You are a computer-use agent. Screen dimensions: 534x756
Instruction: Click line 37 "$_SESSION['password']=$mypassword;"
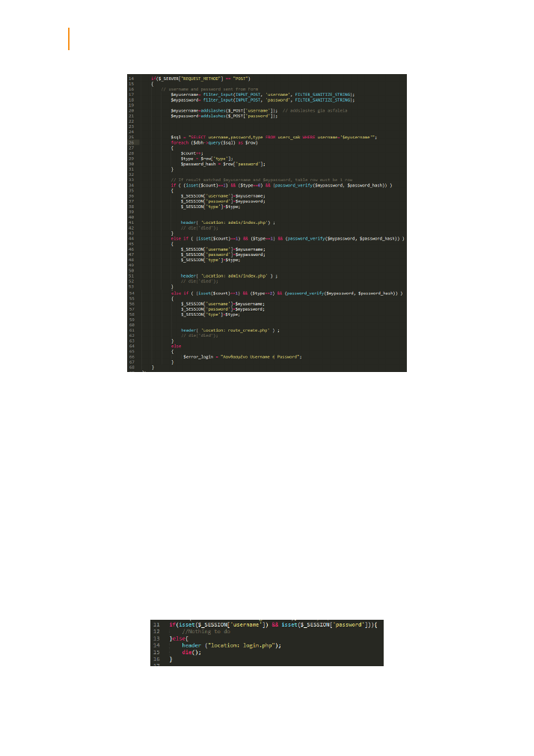223,201
